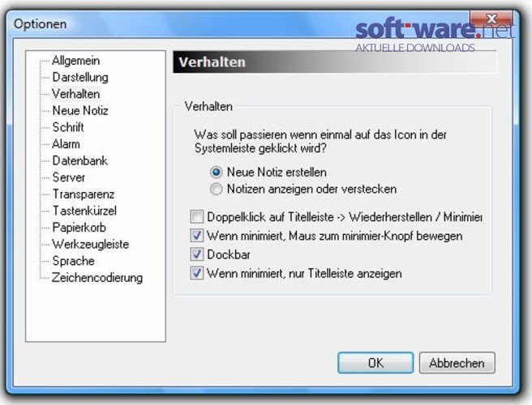532x405 pixels.
Task: Select the Alarm category
Action: tap(66, 144)
